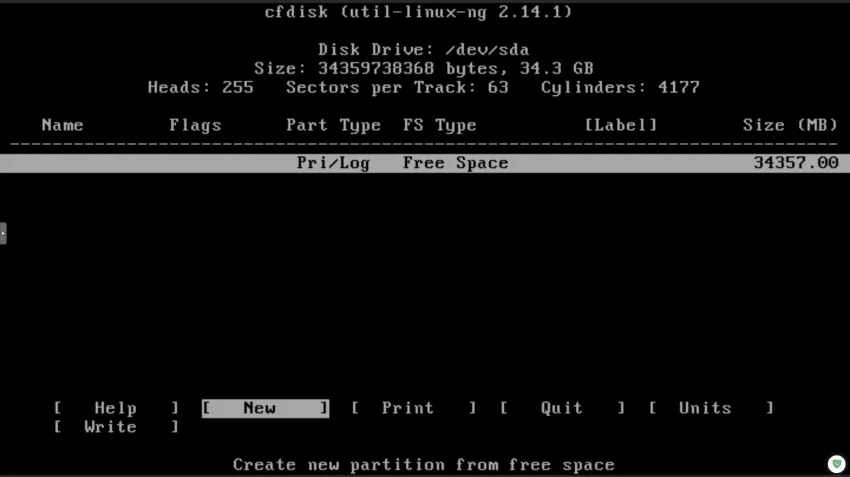
Task: Select the Print menu option
Action: (x=414, y=408)
